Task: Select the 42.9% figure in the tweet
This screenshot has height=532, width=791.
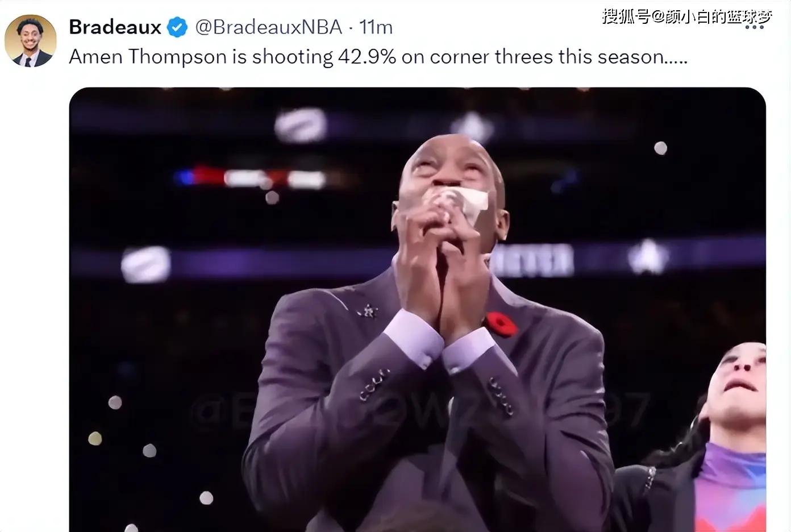Action: click(367, 57)
